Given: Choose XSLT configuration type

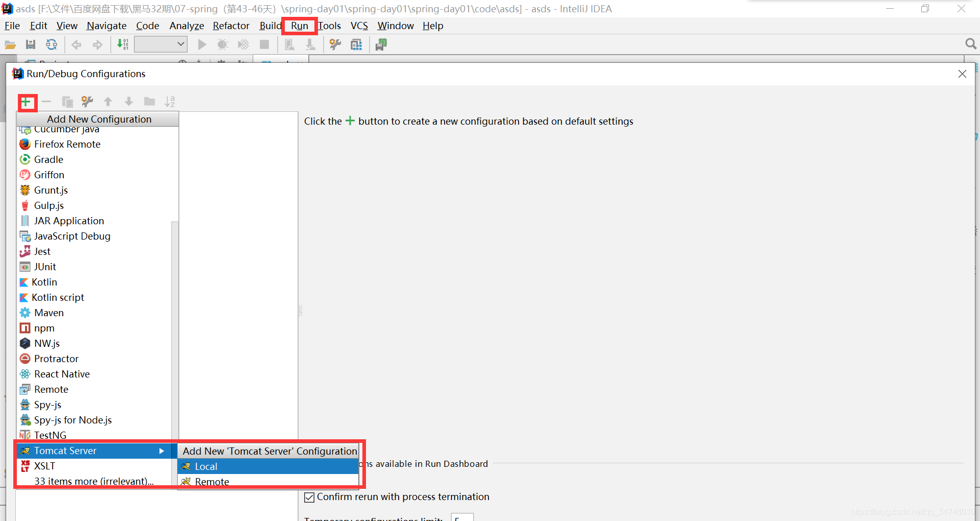Looking at the screenshot, I should 94,466.
